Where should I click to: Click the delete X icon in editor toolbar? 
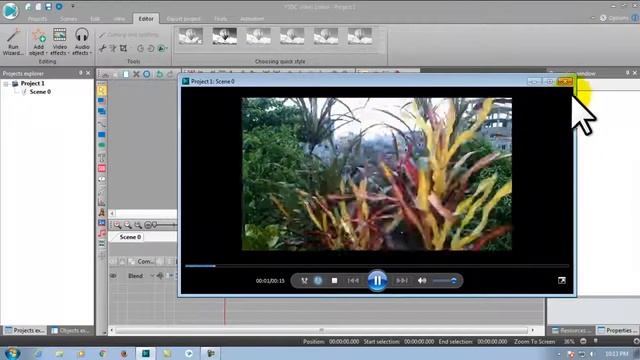(136, 74)
